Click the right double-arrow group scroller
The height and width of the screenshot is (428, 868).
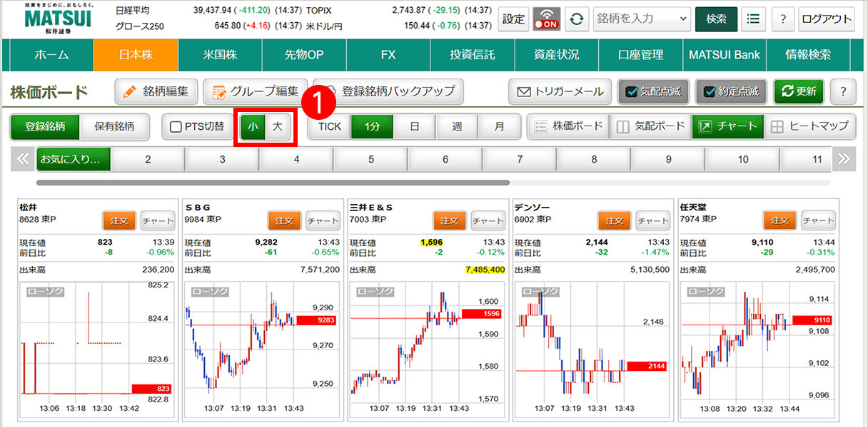click(x=844, y=159)
